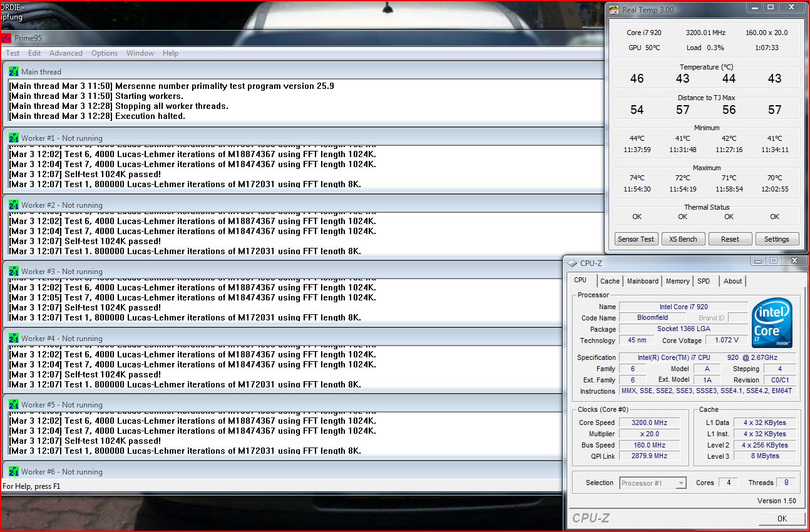The height and width of the screenshot is (532, 810).
Task: Click the first core temperature 46 in Real Temp
Action: click(637, 78)
